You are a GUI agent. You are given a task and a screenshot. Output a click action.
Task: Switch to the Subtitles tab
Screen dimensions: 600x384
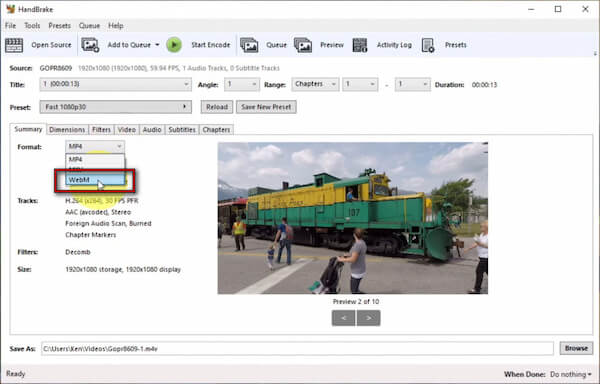point(182,130)
